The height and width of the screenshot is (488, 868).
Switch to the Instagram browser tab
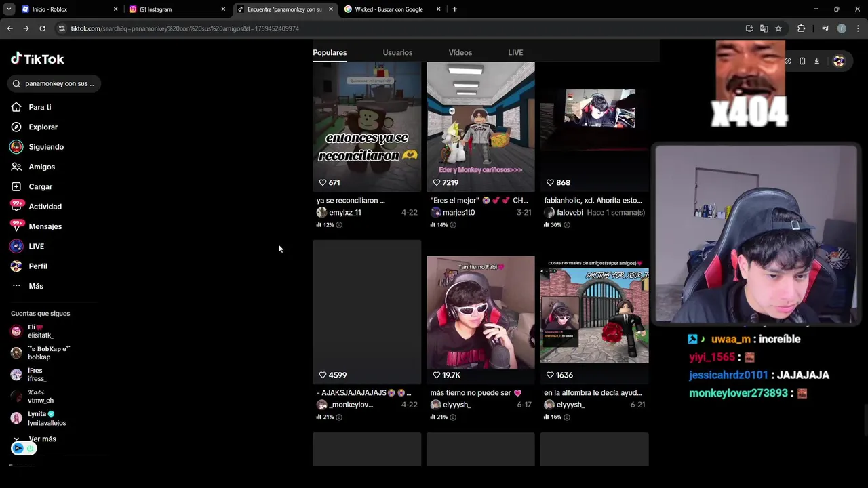(176, 9)
